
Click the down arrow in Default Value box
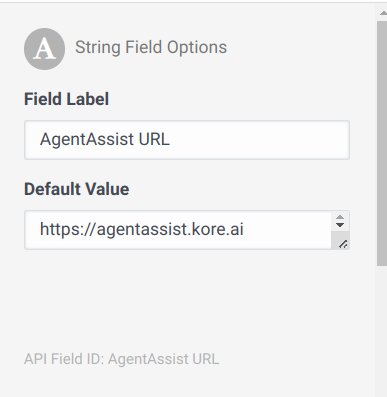(x=340, y=225)
